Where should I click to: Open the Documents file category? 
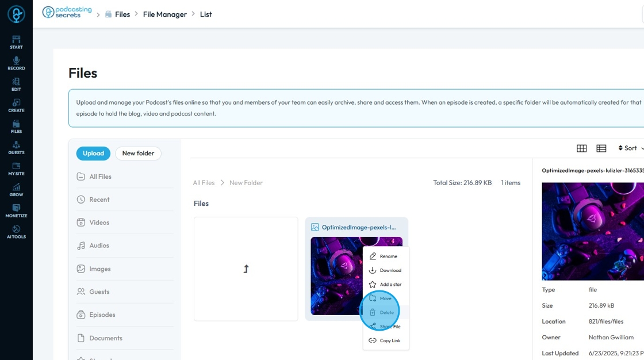(125, 338)
